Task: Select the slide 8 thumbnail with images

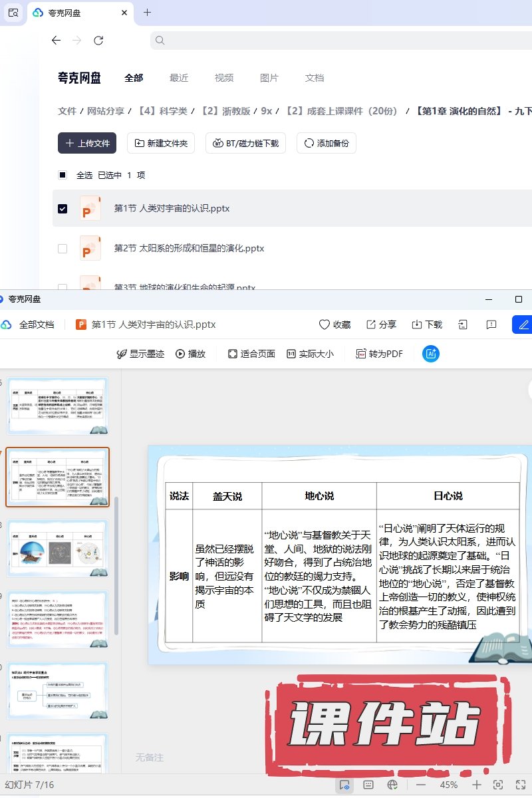Action: tap(58, 549)
